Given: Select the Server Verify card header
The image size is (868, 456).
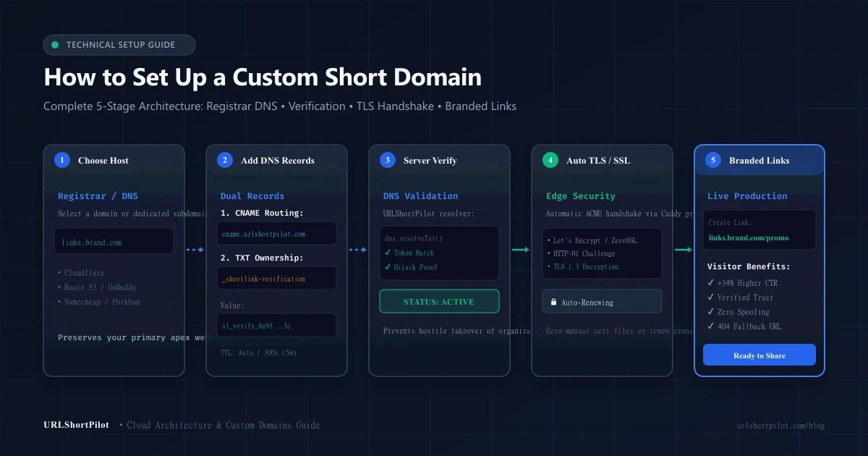Looking at the screenshot, I should (x=439, y=160).
